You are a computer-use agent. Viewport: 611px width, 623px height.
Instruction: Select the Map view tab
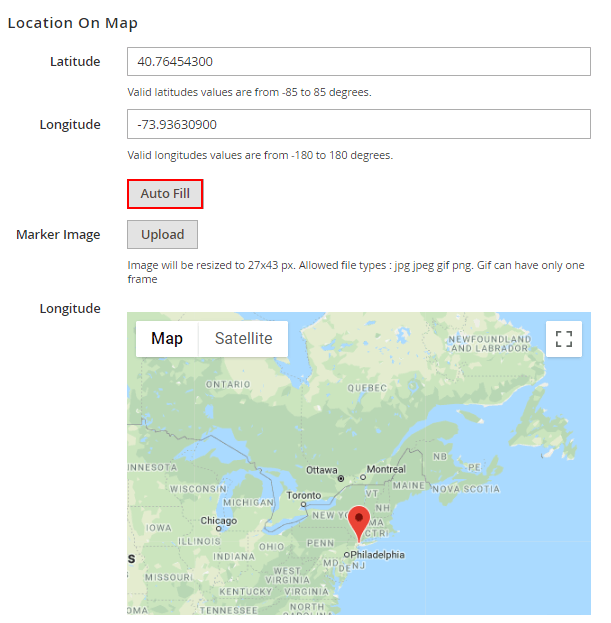click(167, 338)
